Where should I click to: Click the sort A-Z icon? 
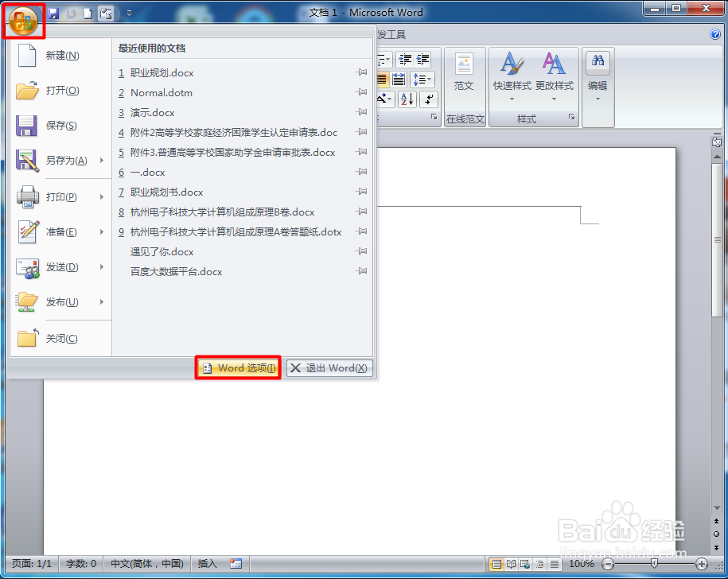pos(407,99)
